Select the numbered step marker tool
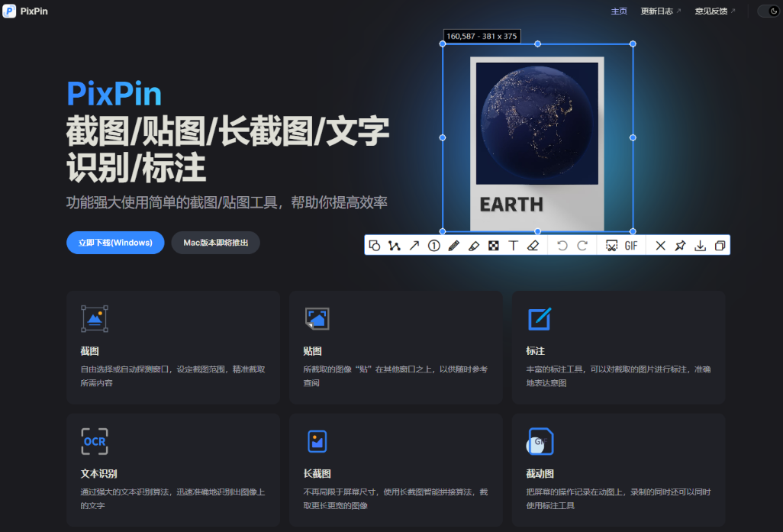This screenshot has height=532, width=783. pyautogui.click(x=434, y=246)
